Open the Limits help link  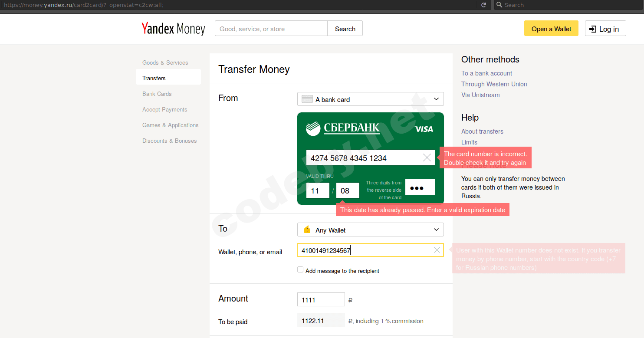[469, 142]
